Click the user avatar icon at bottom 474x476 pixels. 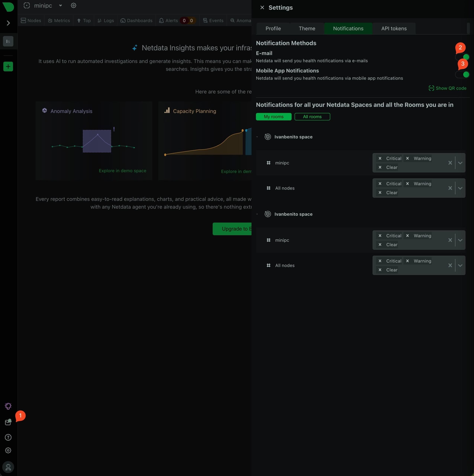click(x=8, y=467)
